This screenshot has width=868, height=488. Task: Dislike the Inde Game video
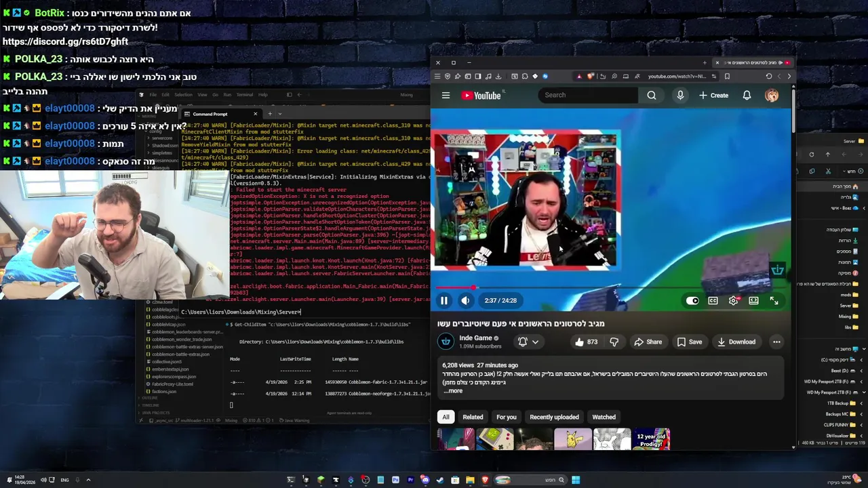(614, 342)
